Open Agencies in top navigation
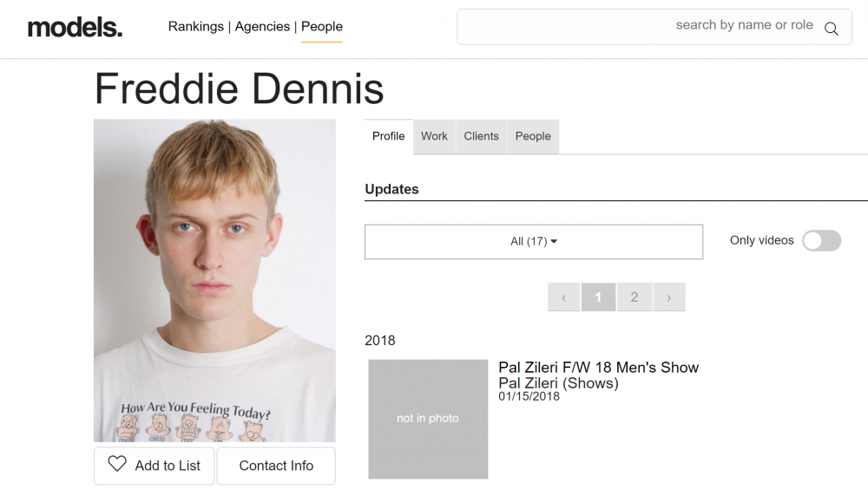868x496 pixels. (x=262, y=27)
